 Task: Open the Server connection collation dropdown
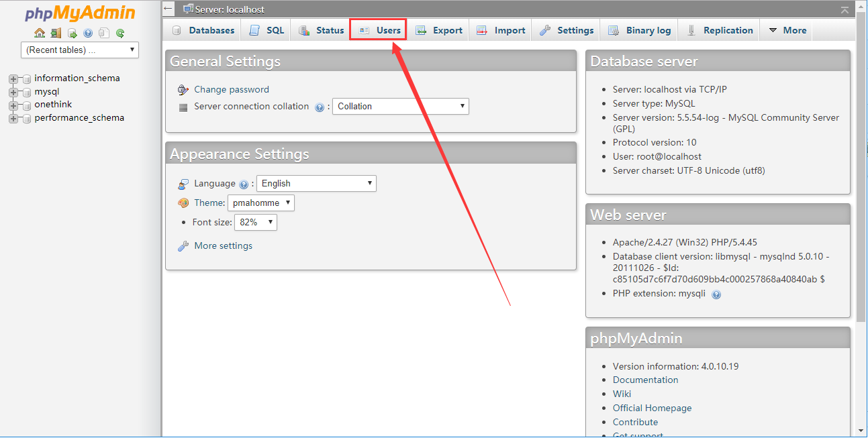click(x=401, y=107)
